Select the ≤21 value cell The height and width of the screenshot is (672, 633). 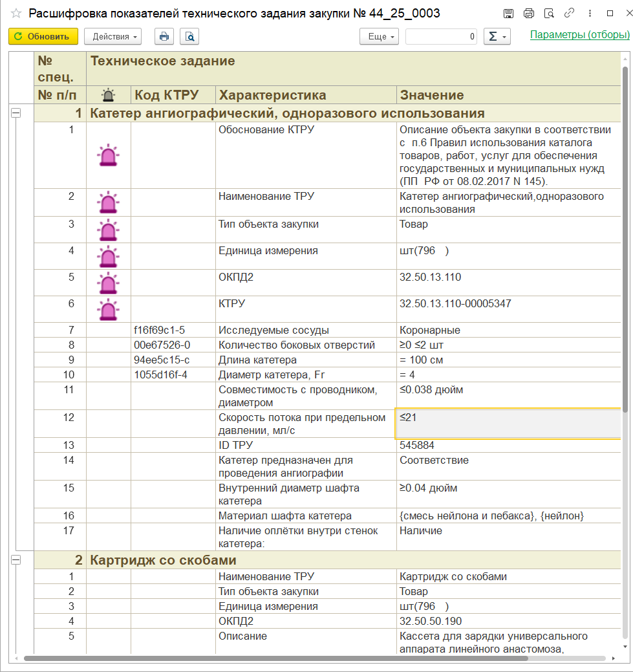pos(508,424)
